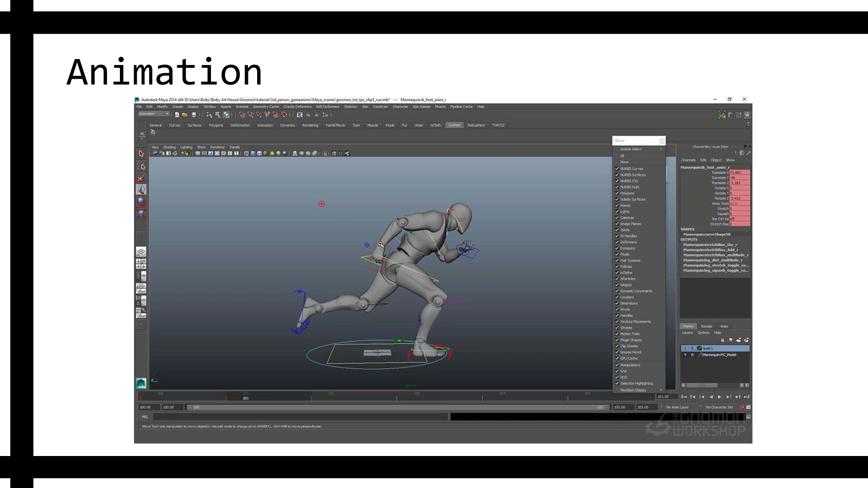The width and height of the screenshot is (868, 488).
Task: Pick the Paint selection tool
Action: coord(141,178)
